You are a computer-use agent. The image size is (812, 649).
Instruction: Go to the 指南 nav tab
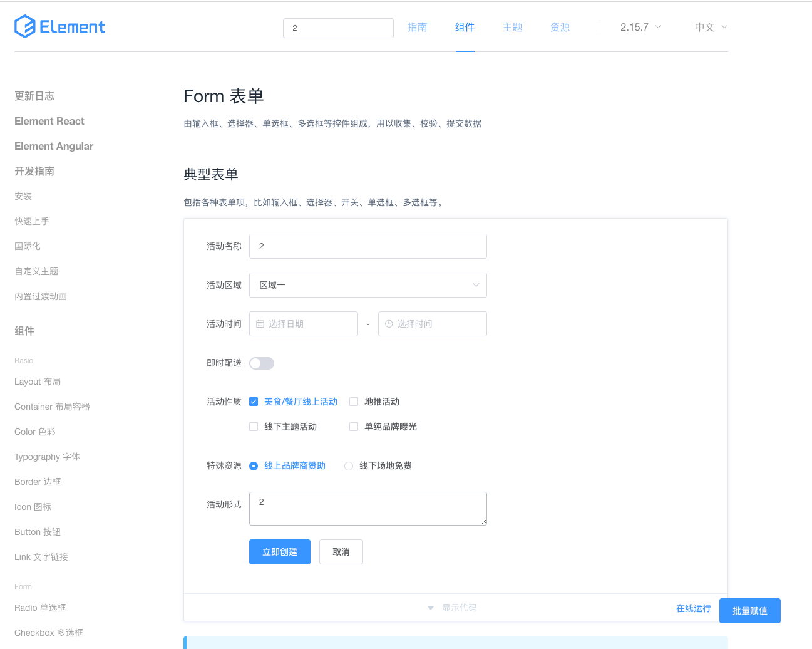418,27
